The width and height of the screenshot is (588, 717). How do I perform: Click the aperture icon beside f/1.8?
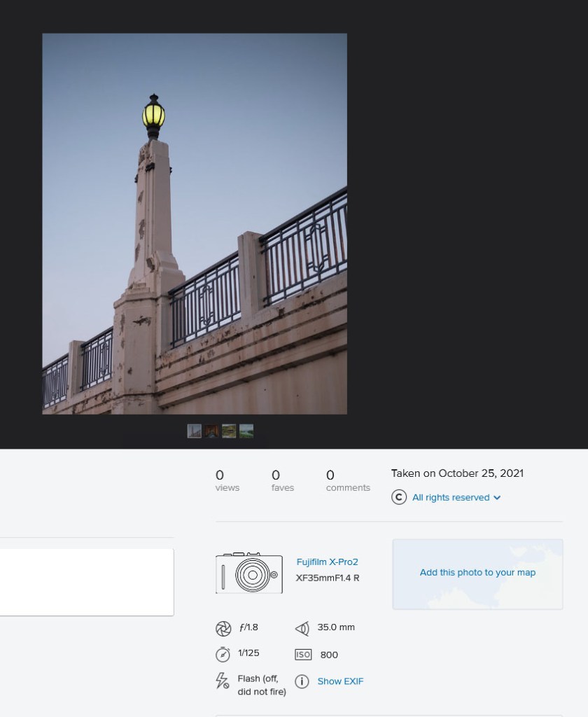[223, 627]
